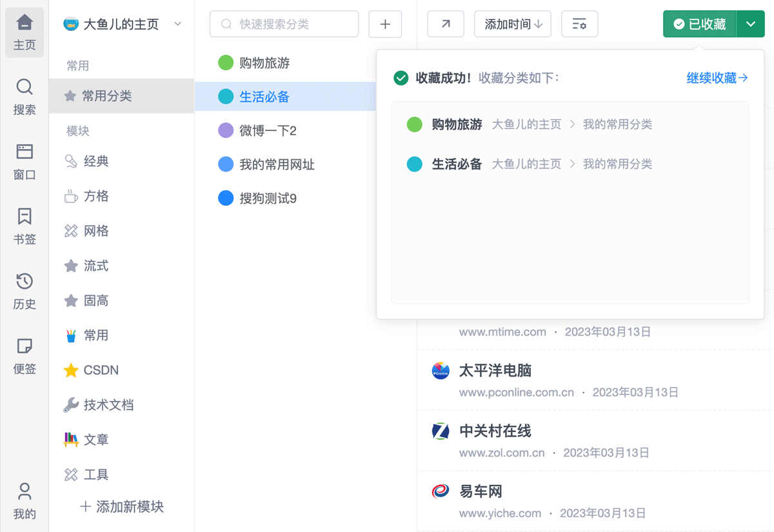774x532 pixels.
Task: Select the 常用 module with pencil cup icon
Action: (121, 335)
